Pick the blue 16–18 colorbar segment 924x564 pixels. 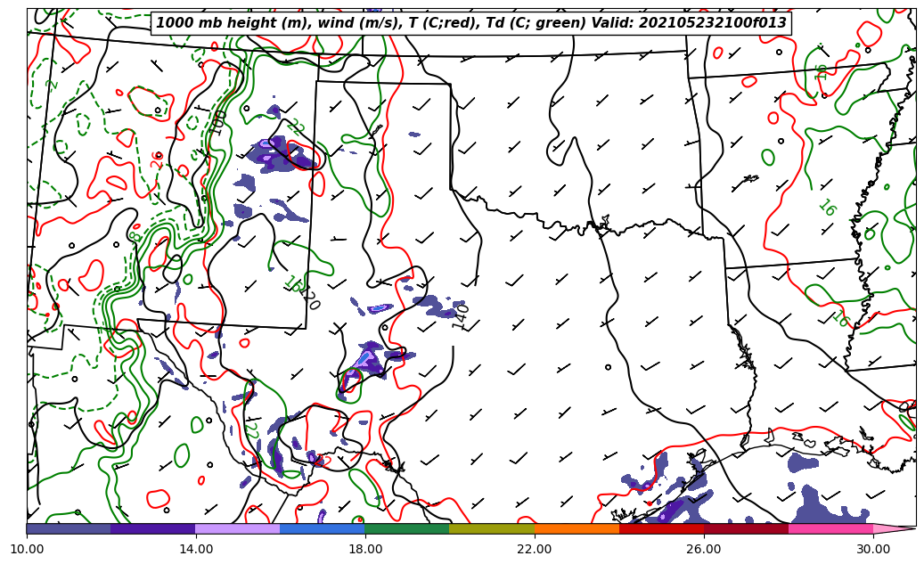[x=323, y=528]
